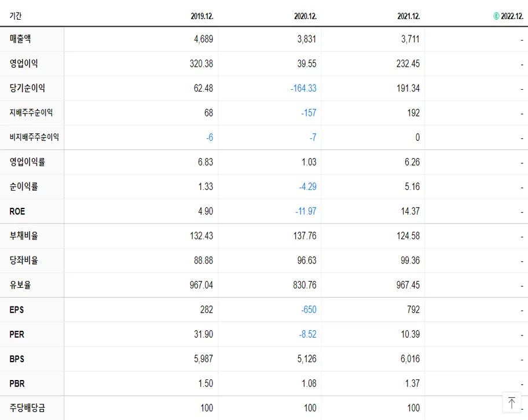Image resolution: width=528 pixels, height=420 pixels.
Task: Click the EPS row label
Action: 16,310
